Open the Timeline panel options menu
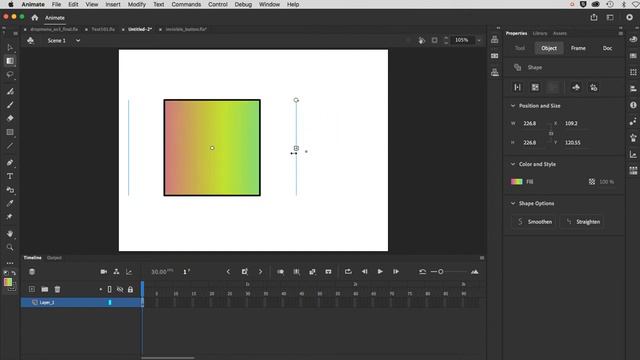The width and height of the screenshot is (640, 360). pyautogui.click(x=482, y=258)
